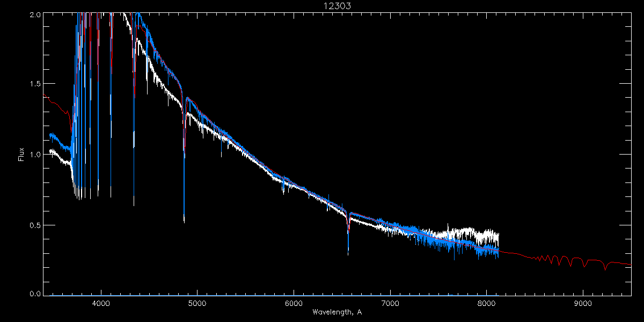Click the plot title 12303
The width and height of the screenshot is (644, 322).
click(337, 6)
